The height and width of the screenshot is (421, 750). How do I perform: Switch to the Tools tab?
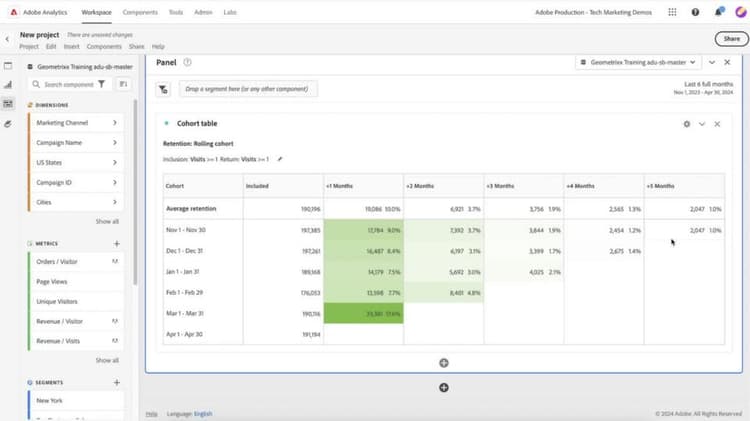[x=176, y=12]
